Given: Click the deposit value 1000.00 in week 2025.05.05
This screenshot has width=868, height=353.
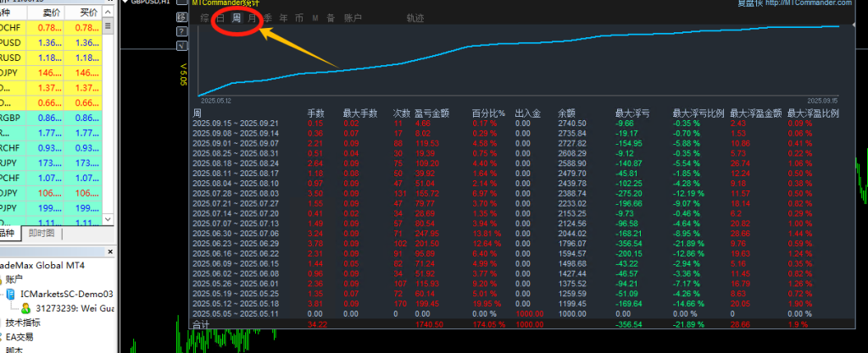Looking at the screenshot, I should [x=529, y=313].
